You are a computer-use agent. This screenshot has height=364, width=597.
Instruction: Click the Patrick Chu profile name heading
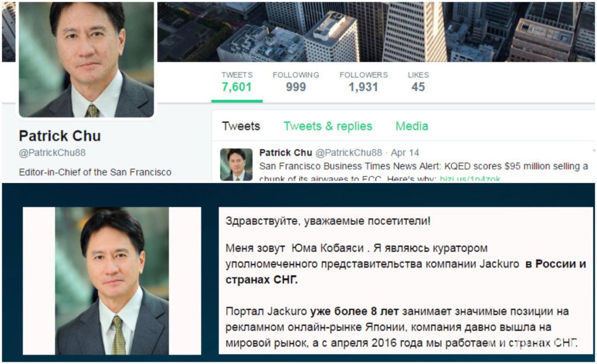point(60,136)
